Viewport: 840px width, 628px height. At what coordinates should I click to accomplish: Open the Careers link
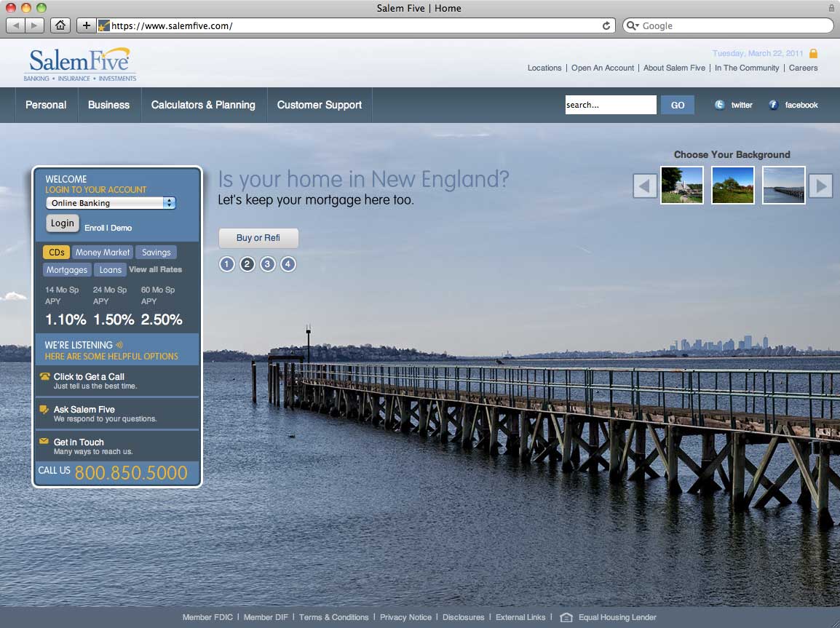pos(803,68)
